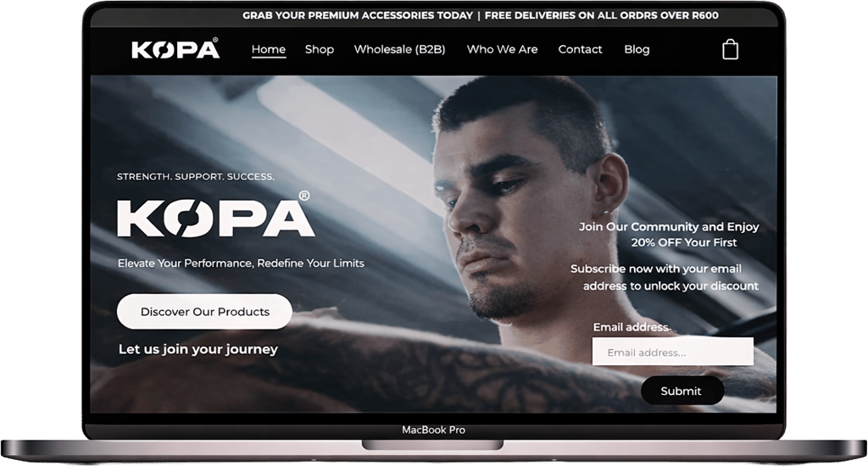
Task: Click 'Elevate Your Performance, Redefine Your Limits' text
Action: pyautogui.click(x=241, y=263)
